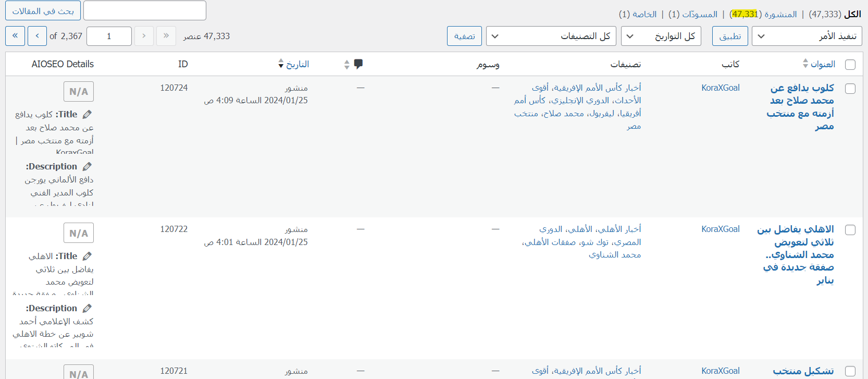Image resolution: width=868 pixels, height=379 pixels.
Task: Tick the select-all checkbox in the table header
Action: (x=850, y=65)
